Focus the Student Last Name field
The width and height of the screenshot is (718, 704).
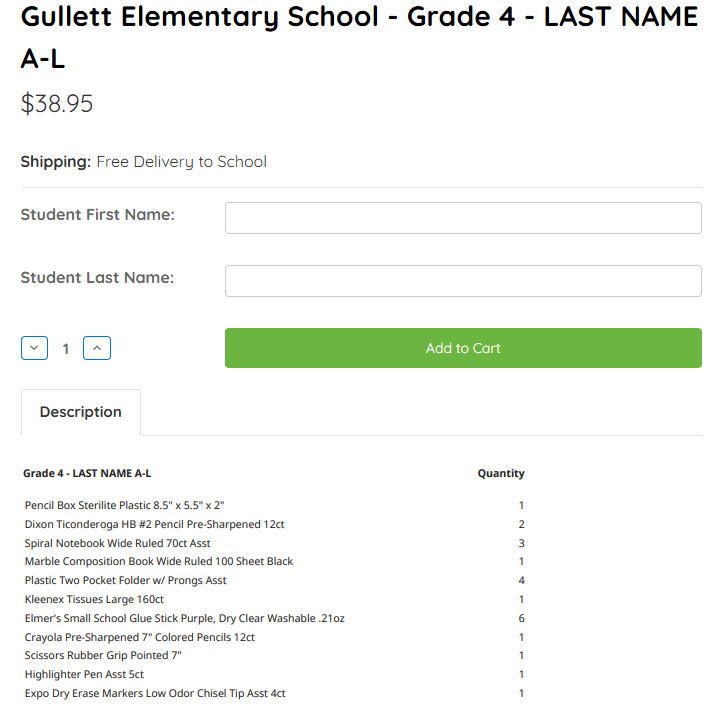tap(463, 281)
